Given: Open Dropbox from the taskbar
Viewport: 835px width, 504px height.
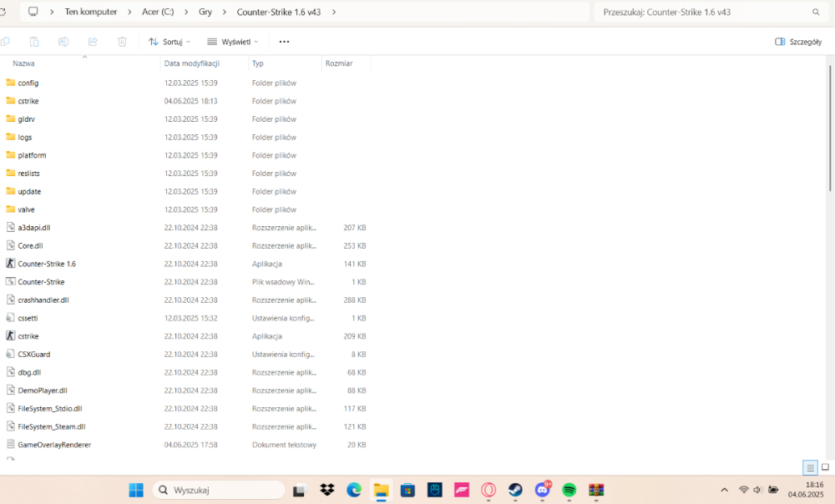Looking at the screenshot, I should click(327, 490).
